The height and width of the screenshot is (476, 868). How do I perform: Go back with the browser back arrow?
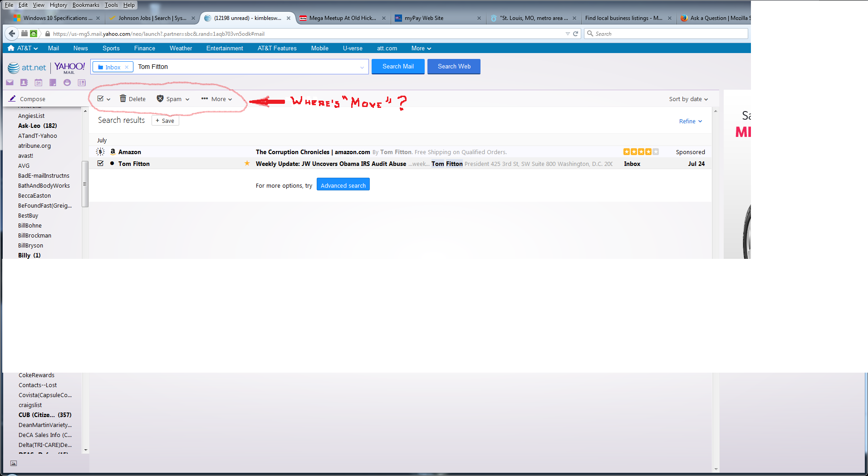[x=12, y=34]
